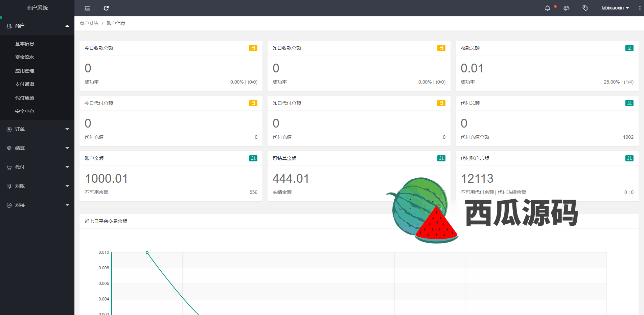Click the 对账 menu label
This screenshot has height=315, width=644.
[x=20, y=186]
